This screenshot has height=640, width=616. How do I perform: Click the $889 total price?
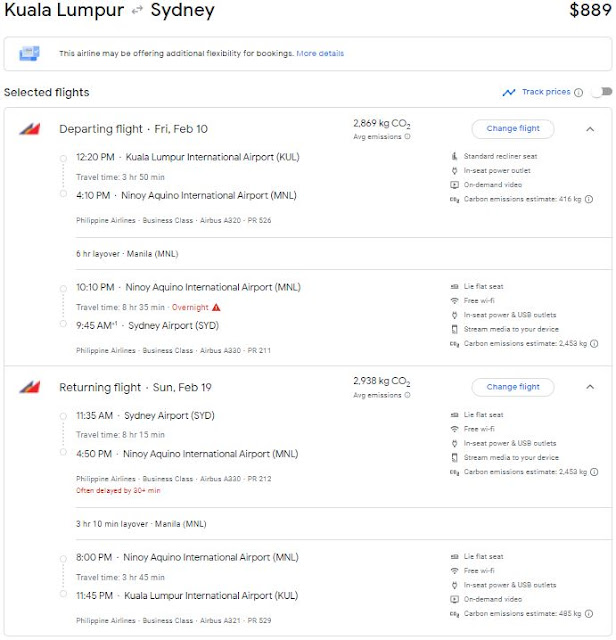click(x=590, y=10)
